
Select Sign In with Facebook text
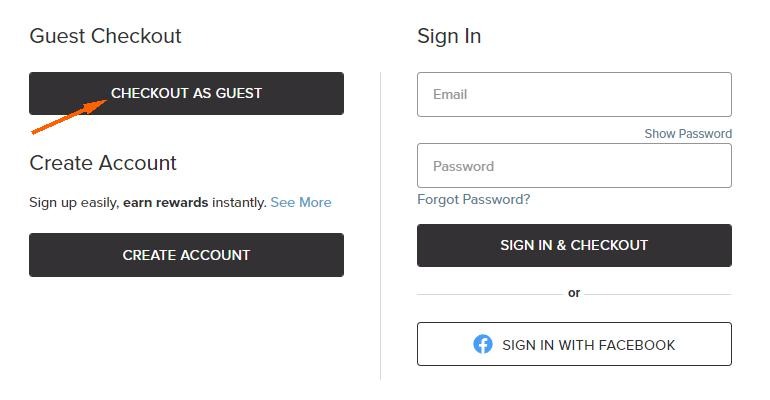tap(588, 345)
